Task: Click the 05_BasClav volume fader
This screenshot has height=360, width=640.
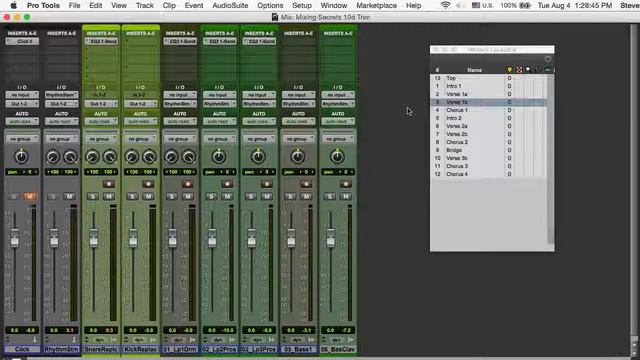Action: [330, 238]
